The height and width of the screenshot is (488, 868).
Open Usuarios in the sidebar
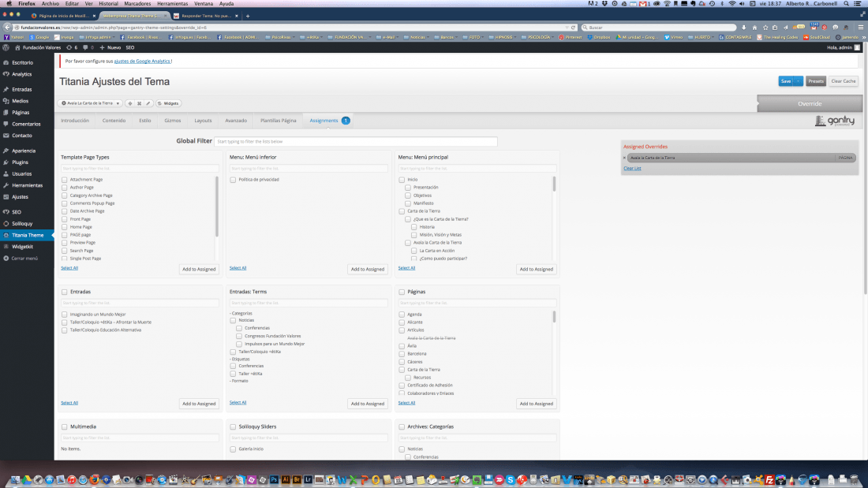pyautogui.click(x=21, y=173)
